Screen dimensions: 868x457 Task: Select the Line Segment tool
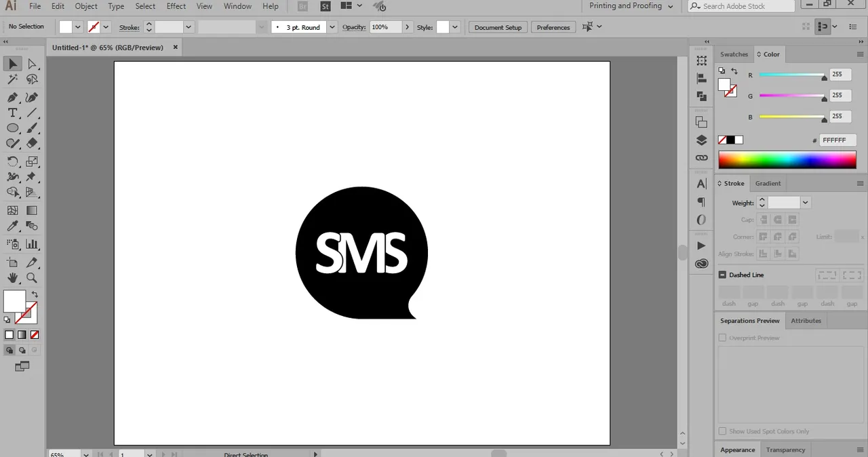pos(32,113)
